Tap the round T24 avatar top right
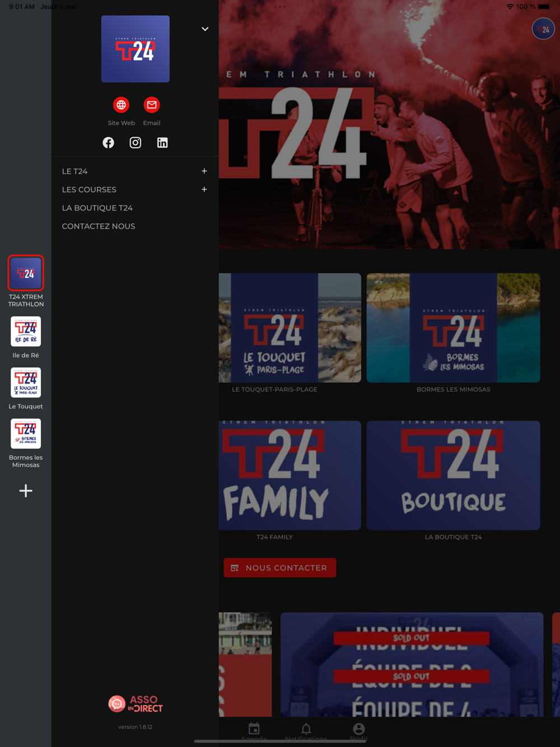 (x=543, y=29)
